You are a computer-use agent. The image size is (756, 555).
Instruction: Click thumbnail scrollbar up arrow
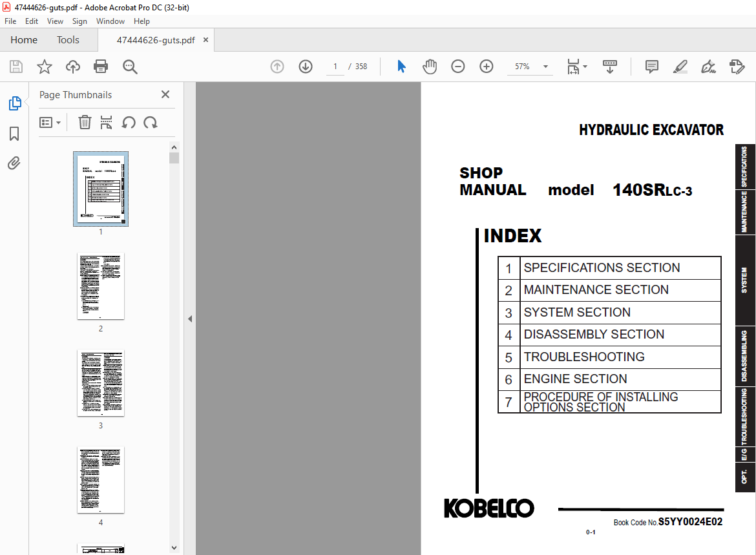coord(174,147)
